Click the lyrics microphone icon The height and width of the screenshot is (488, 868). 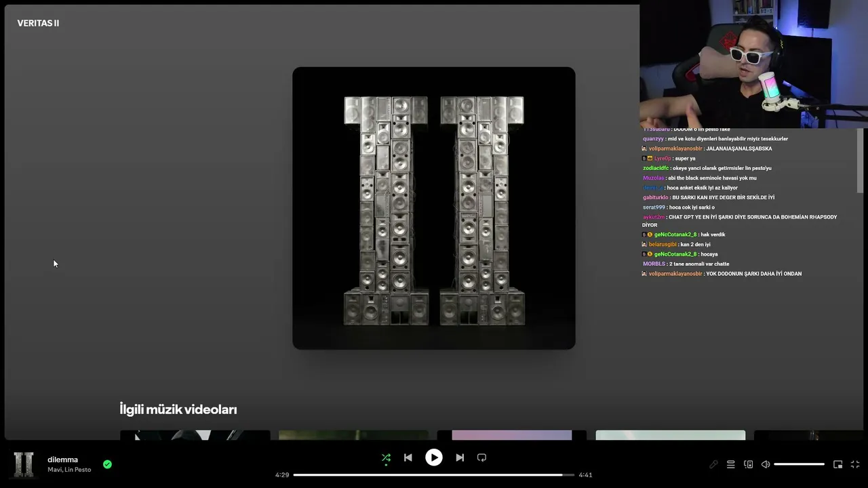coord(713,464)
